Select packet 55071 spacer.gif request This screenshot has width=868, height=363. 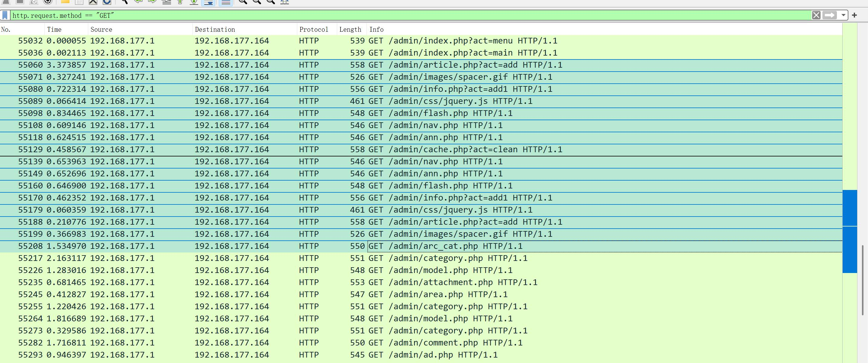click(x=421, y=77)
